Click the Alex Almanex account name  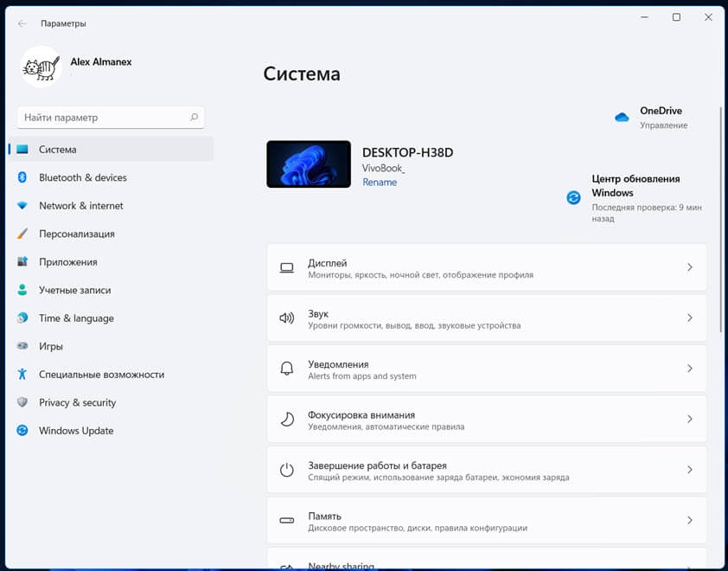(x=101, y=61)
